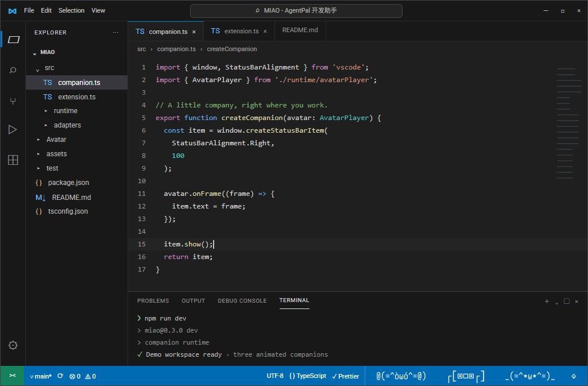Viewport: 588px width, 386px height.
Task: Select the companion.ts editor tab
Action: coord(166,32)
